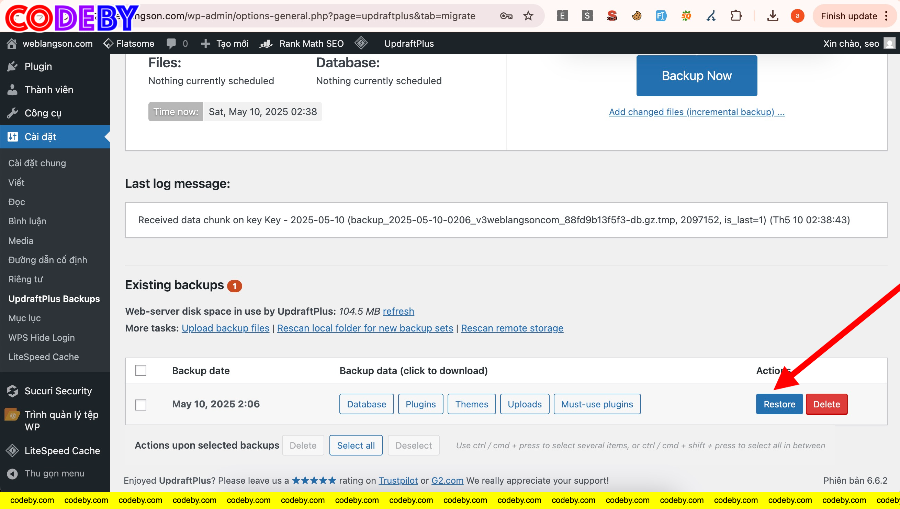Click the diamond icon in admin bar
900x509 pixels.
pyautogui.click(x=361, y=43)
